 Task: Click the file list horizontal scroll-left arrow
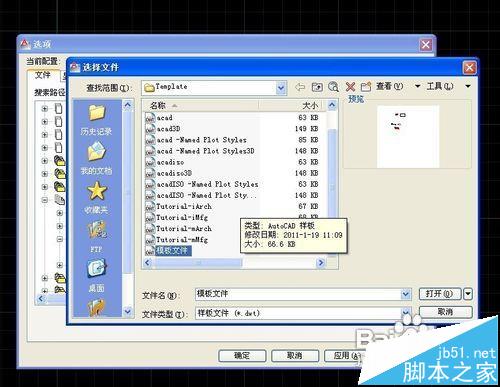point(147,263)
